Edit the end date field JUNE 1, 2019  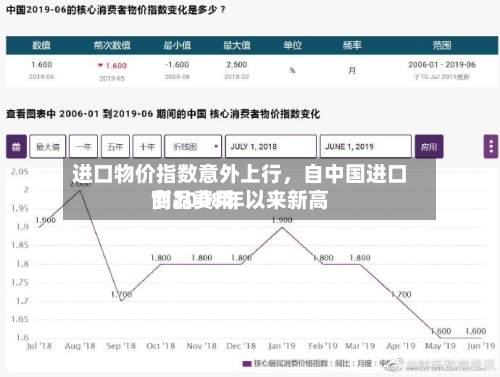click(366, 146)
